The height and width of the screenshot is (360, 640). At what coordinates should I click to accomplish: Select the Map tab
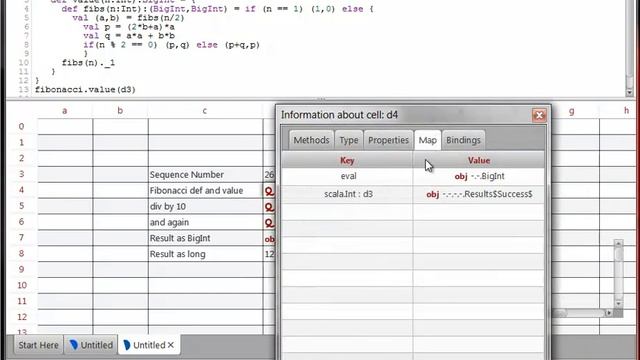(x=427, y=140)
